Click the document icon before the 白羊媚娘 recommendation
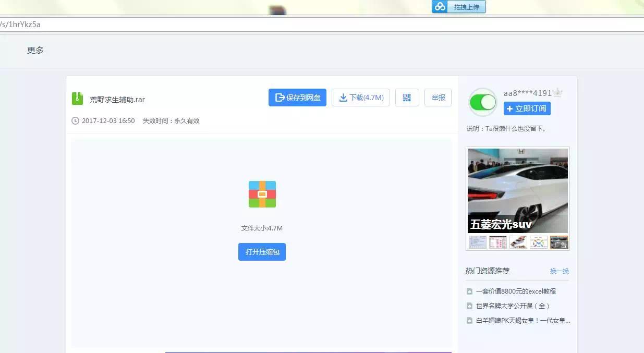644x353 pixels. coord(468,320)
